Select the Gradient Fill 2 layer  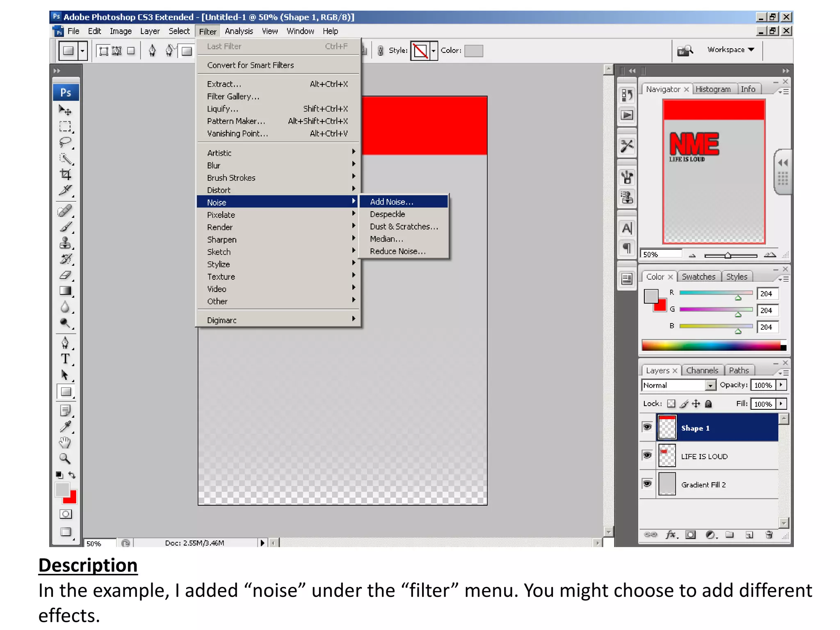709,484
